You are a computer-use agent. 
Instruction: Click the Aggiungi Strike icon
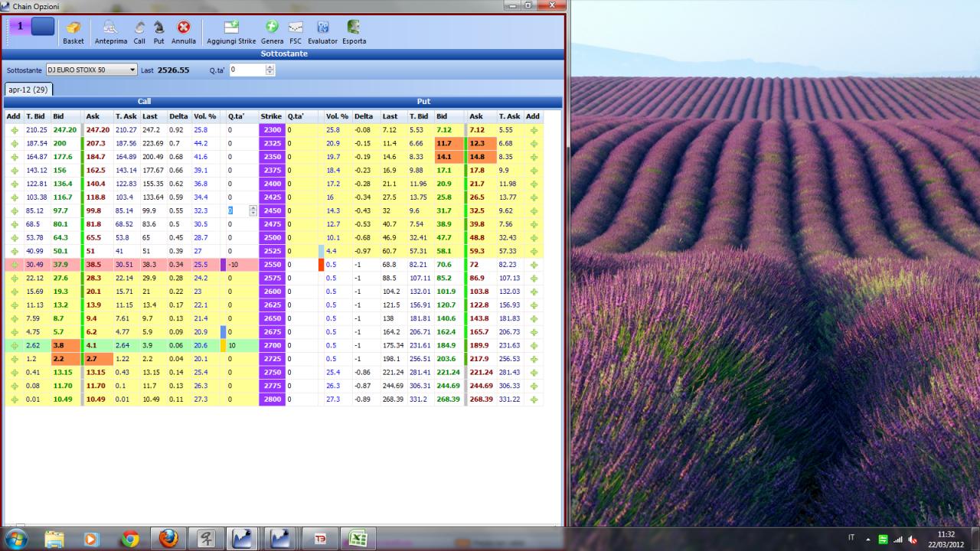231,32
